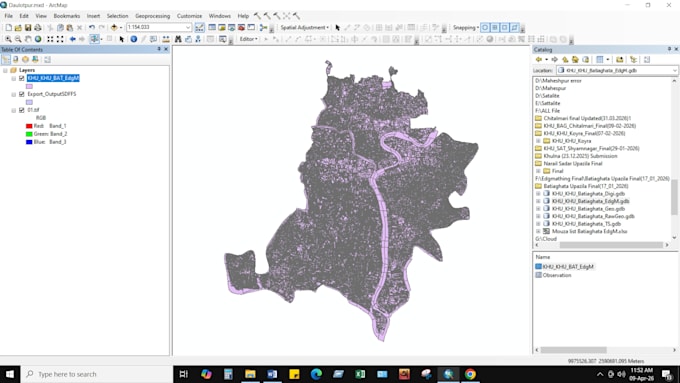Screen dimensions: 680x383
Task: Open the Snapping dropdown menu
Action: tap(466, 27)
